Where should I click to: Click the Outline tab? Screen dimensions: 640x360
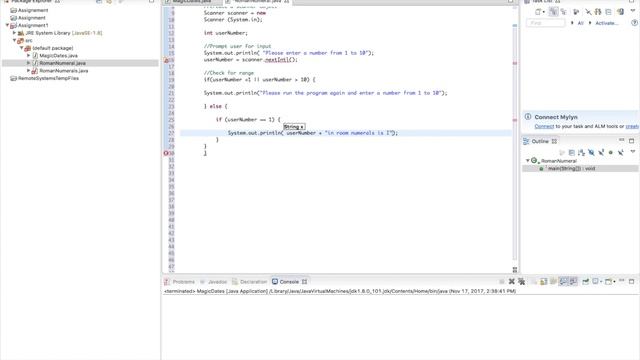tap(540, 141)
